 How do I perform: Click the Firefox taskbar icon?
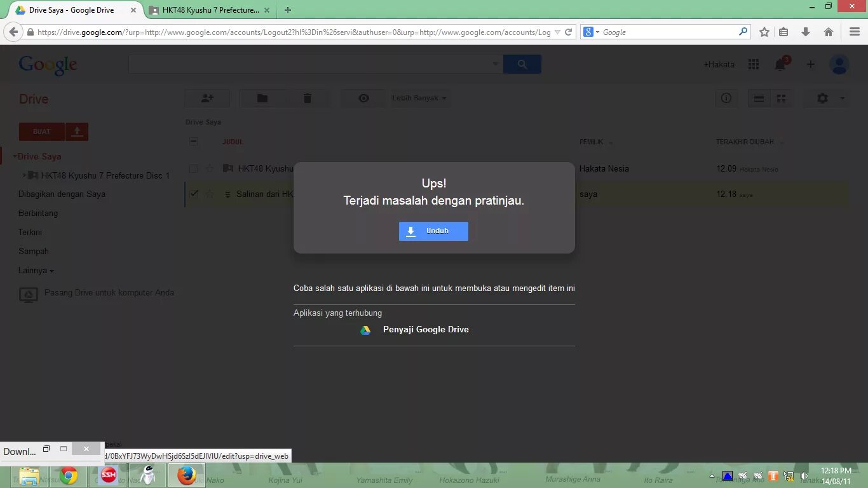[x=187, y=475]
